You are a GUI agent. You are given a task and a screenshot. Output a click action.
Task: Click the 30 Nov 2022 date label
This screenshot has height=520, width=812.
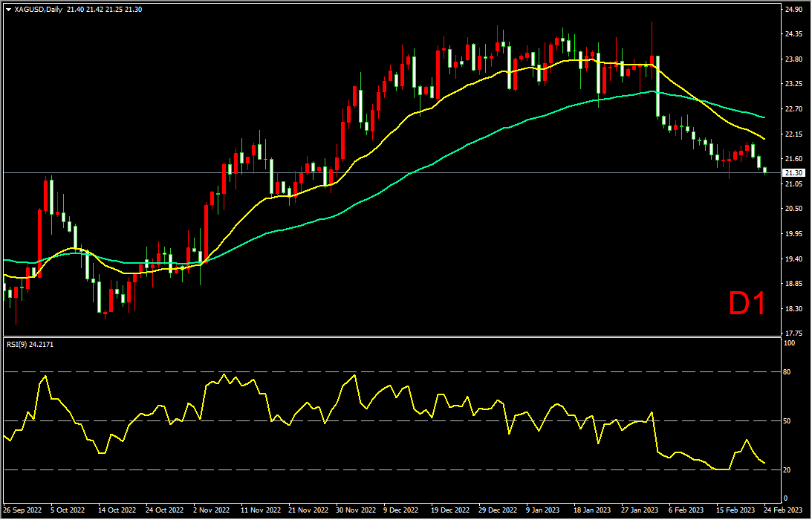(356, 510)
